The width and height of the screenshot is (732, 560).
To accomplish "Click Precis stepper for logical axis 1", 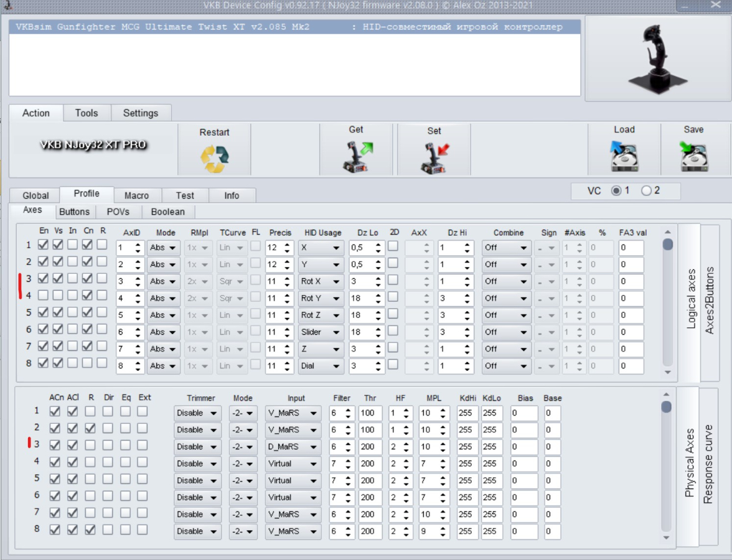I will (x=287, y=248).
